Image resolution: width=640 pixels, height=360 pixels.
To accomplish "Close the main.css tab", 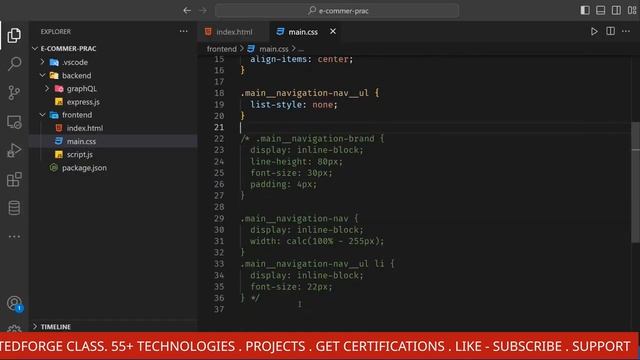I will click(333, 31).
